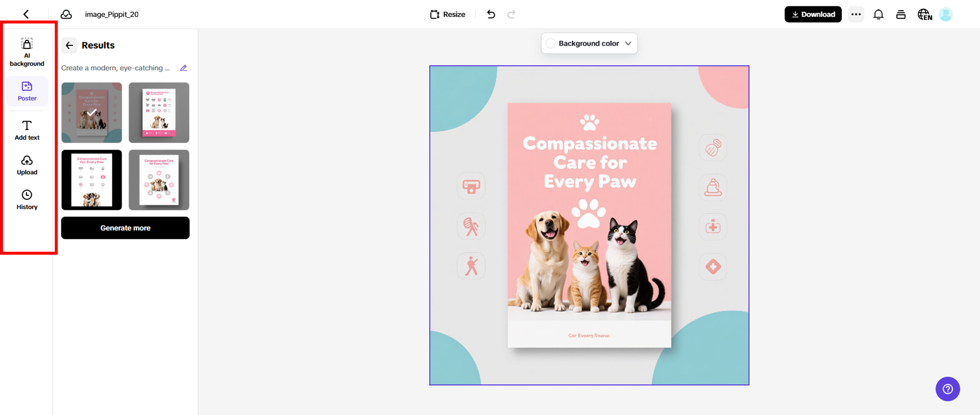The width and height of the screenshot is (980, 415).
Task: Download the poster
Action: tap(813, 14)
